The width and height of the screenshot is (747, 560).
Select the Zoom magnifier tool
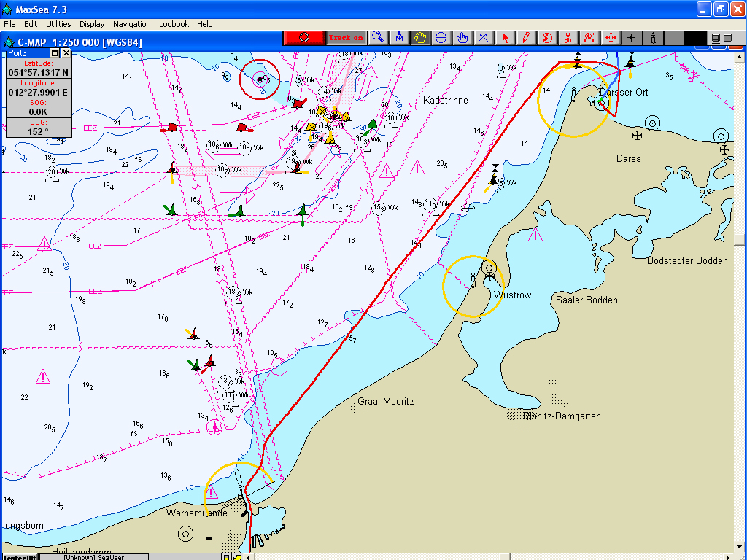[x=378, y=38]
